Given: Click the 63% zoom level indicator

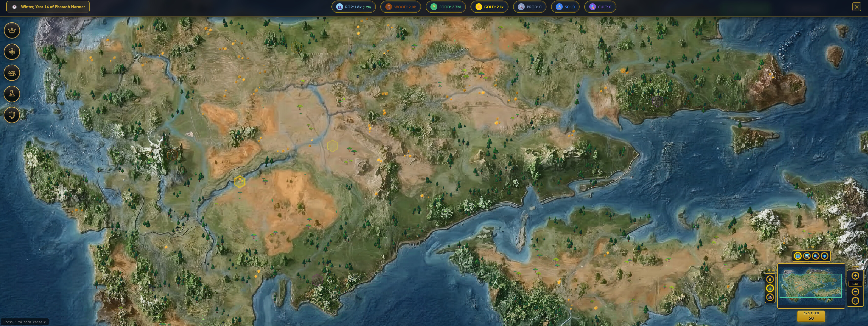Looking at the screenshot, I should [855, 284].
